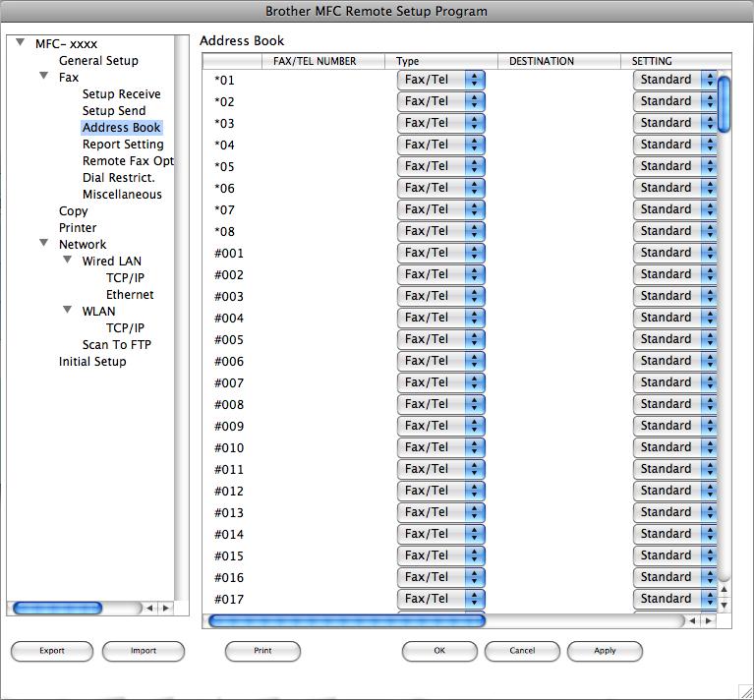Collapse the Wired LAN tree node
The width and height of the screenshot is (754, 700).
67,260
